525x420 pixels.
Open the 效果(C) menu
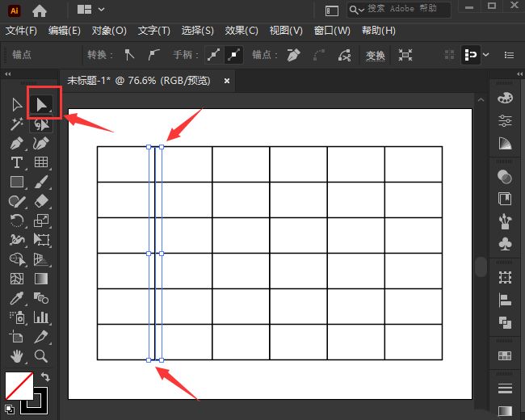[241, 31]
